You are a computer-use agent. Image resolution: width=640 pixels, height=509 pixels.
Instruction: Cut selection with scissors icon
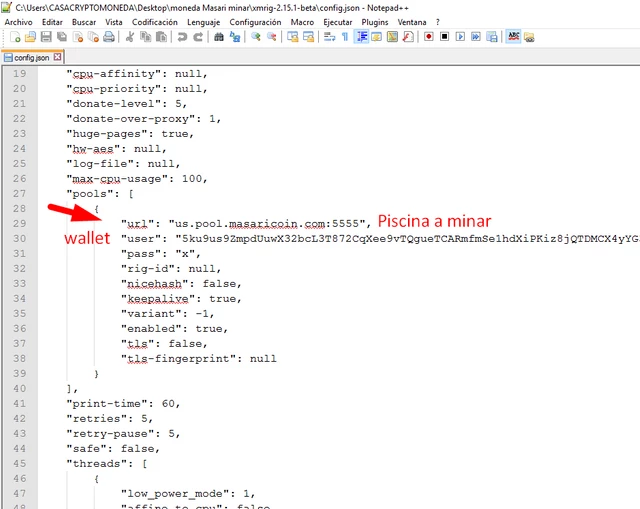(130, 37)
